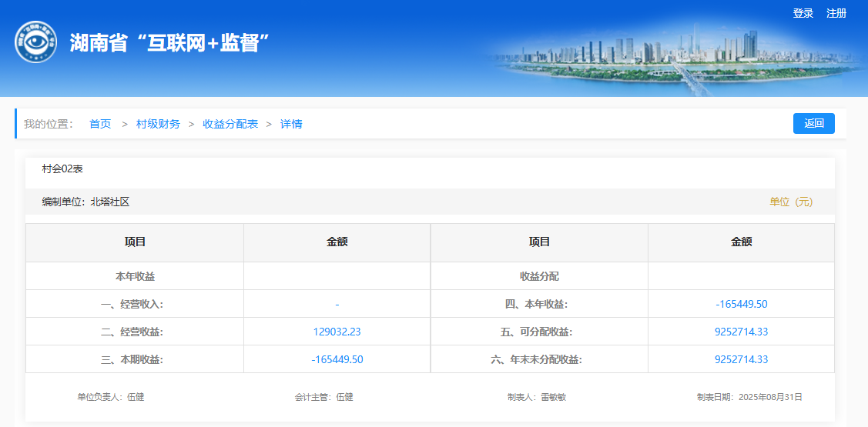The image size is (868, 427).
Task: Click 年末未分配收益 amount value
Action: 741,359
